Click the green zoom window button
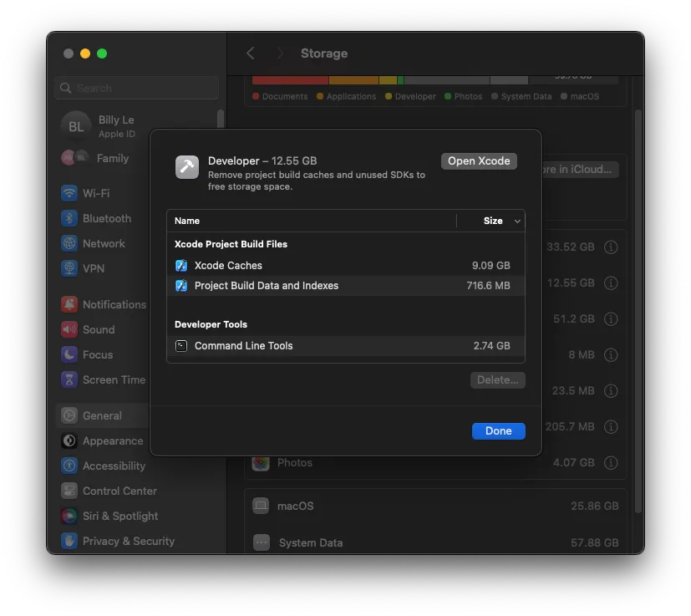The height and width of the screenshot is (616, 691). (102, 53)
